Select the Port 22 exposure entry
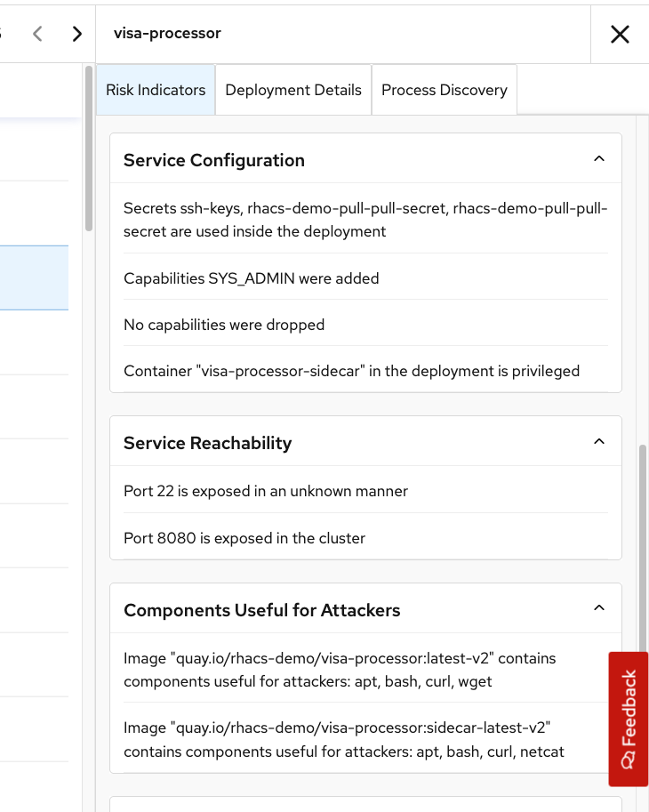 coord(365,491)
